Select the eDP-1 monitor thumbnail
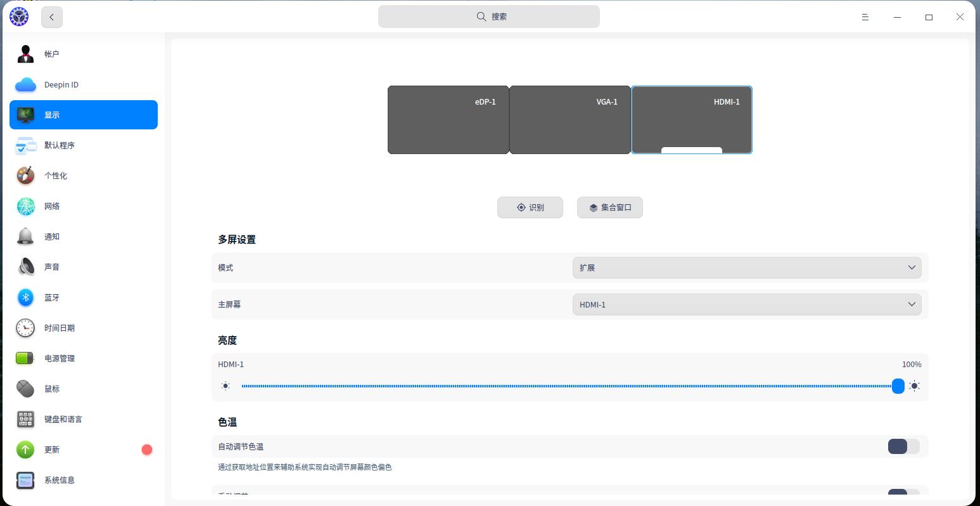 pyautogui.click(x=449, y=120)
